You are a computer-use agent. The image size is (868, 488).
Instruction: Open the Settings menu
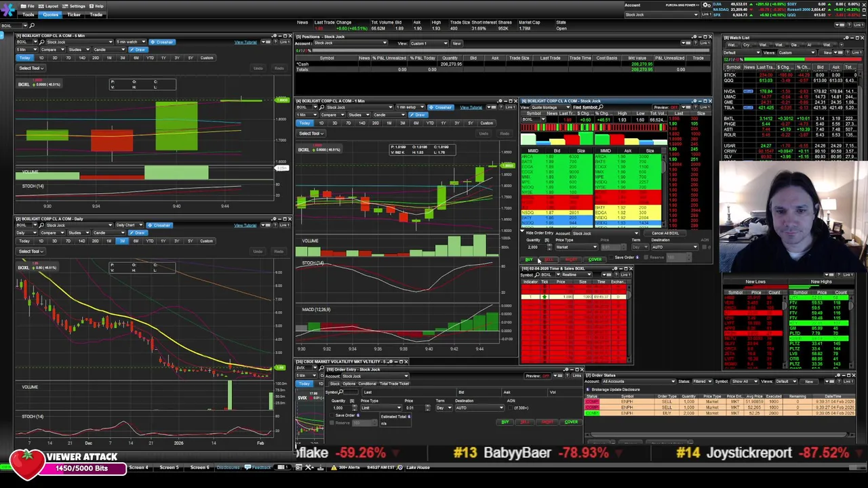pos(75,6)
